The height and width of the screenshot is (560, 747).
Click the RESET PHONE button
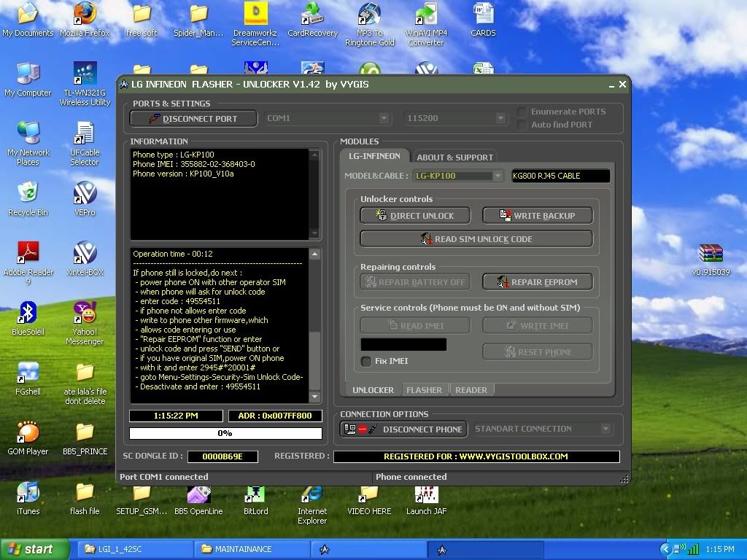[x=538, y=352]
